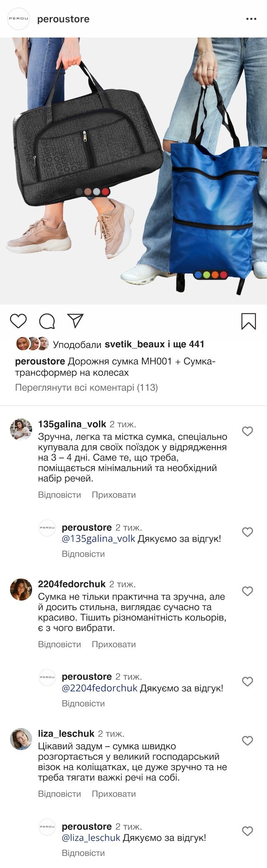
Task: Like peroustore's reply to liza_leschuk
Action: [x=248, y=831]
